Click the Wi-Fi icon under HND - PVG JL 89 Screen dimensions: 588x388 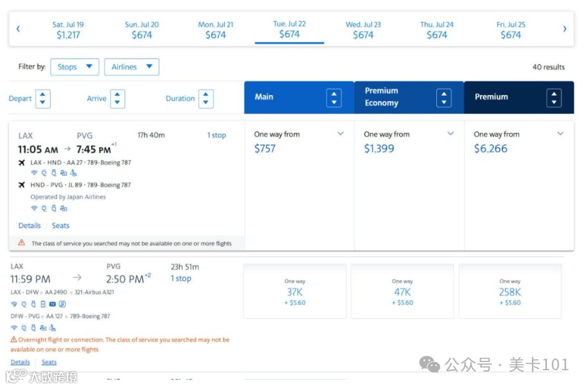(34, 208)
